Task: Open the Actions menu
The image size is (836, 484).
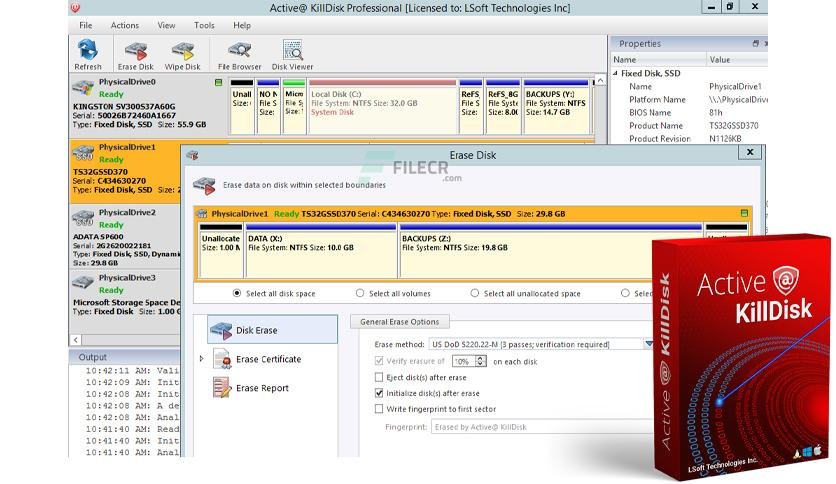Action: (125, 25)
